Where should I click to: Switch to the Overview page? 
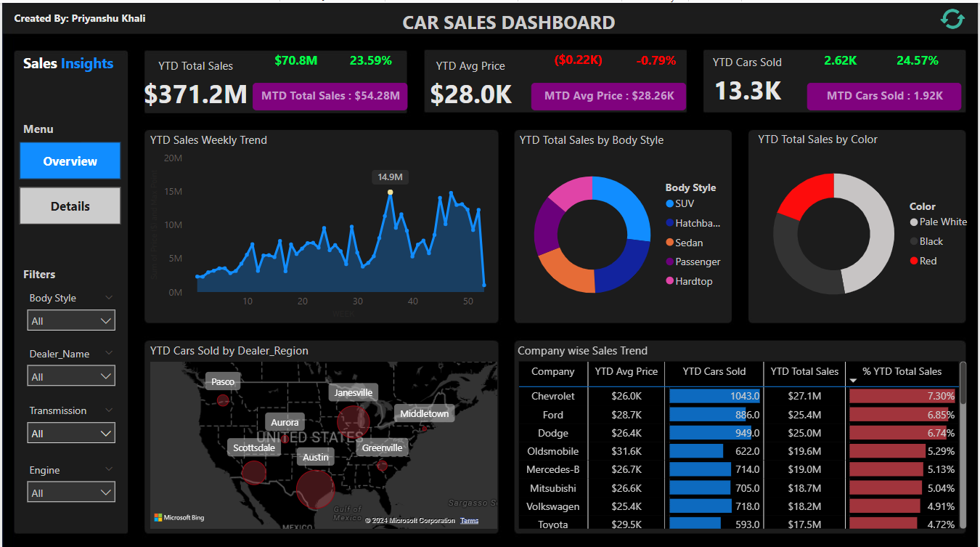point(70,161)
